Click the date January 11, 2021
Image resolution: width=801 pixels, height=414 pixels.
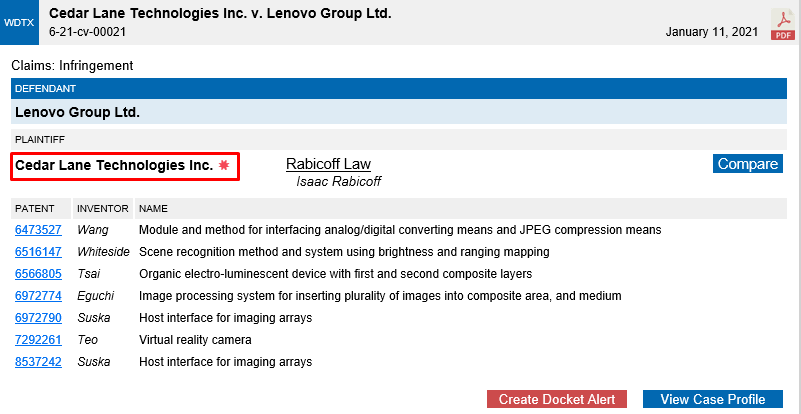pos(712,32)
